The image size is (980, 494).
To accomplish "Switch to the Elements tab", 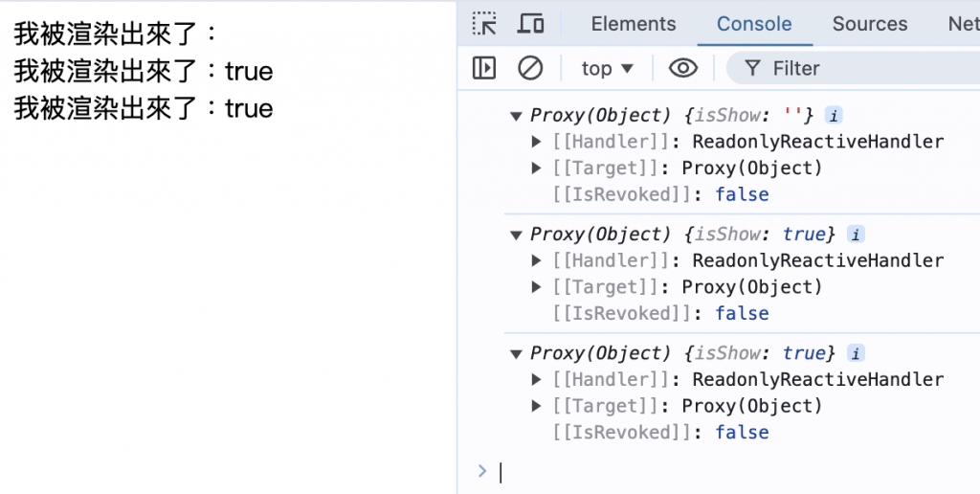I will [x=634, y=24].
